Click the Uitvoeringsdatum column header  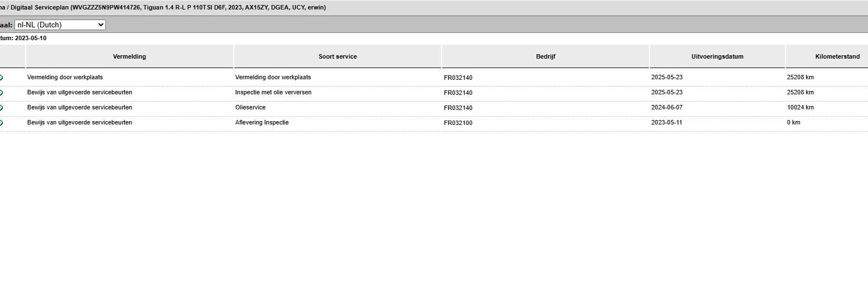tap(717, 56)
